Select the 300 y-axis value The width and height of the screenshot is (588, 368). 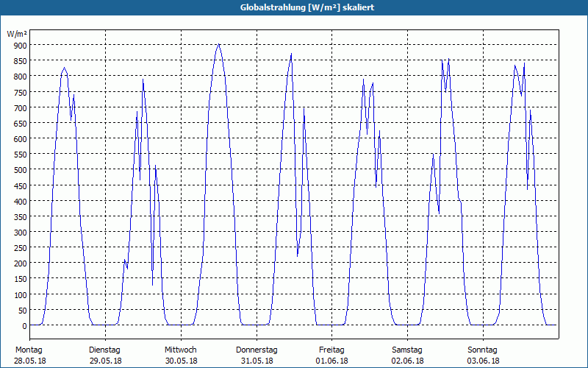tap(21, 233)
